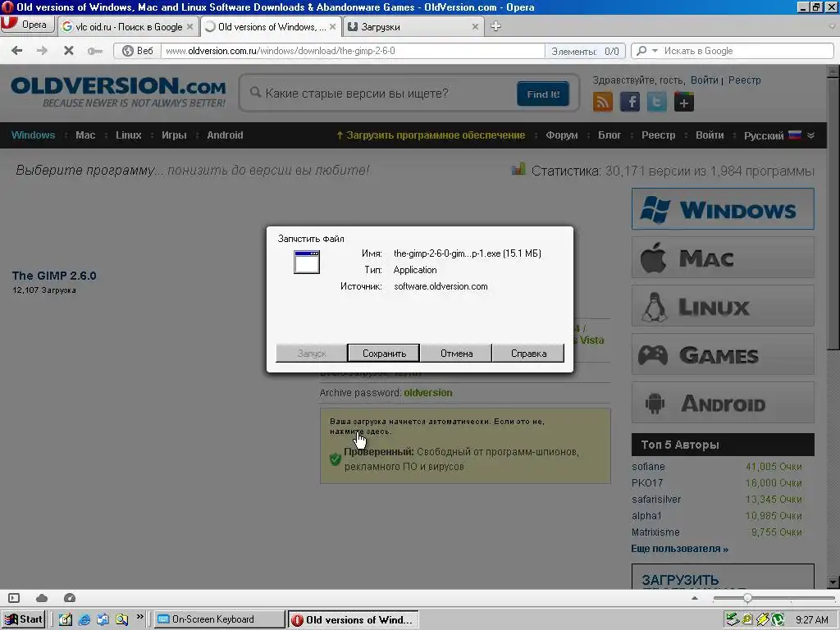Click the Opera Turbo gauge icon

click(70, 598)
